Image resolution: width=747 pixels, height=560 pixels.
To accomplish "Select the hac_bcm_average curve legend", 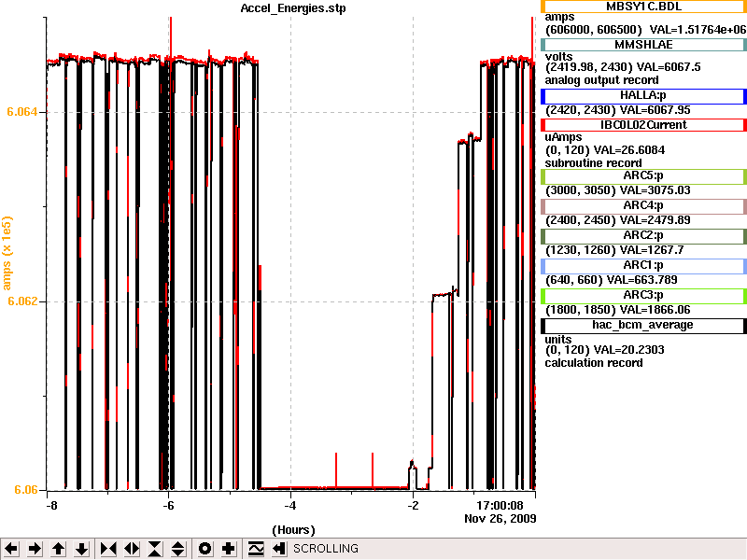I will (x=643, y=325).
